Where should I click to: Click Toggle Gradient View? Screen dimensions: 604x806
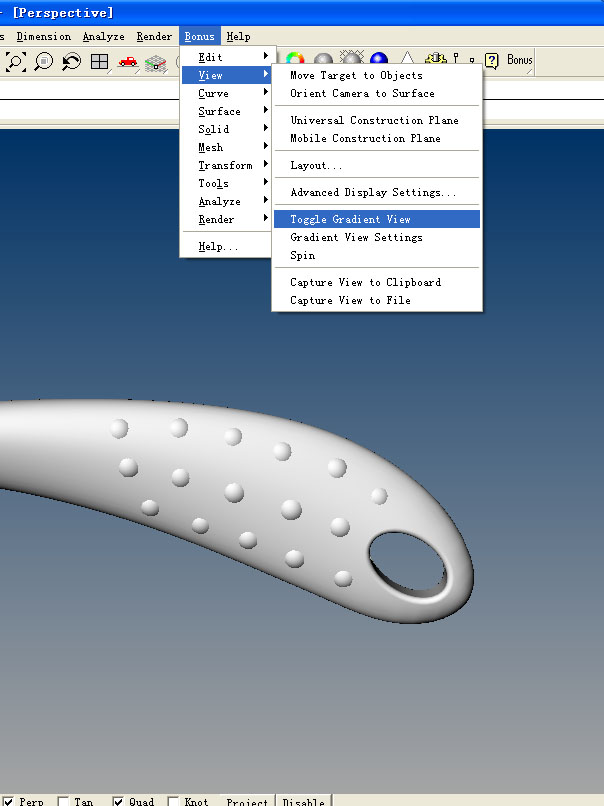click(377, 219)
